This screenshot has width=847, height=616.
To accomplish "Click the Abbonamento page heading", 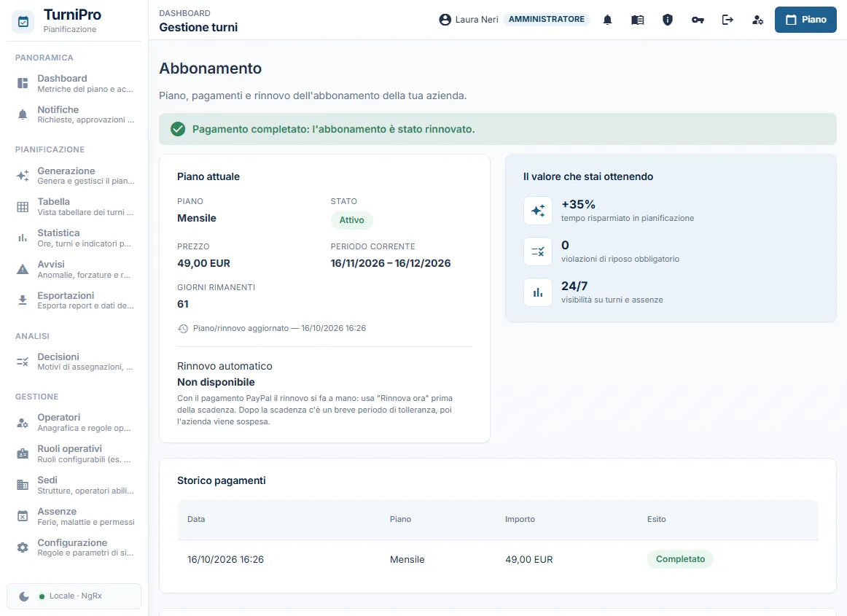I will pyautogui.click(x=210, y=68).
